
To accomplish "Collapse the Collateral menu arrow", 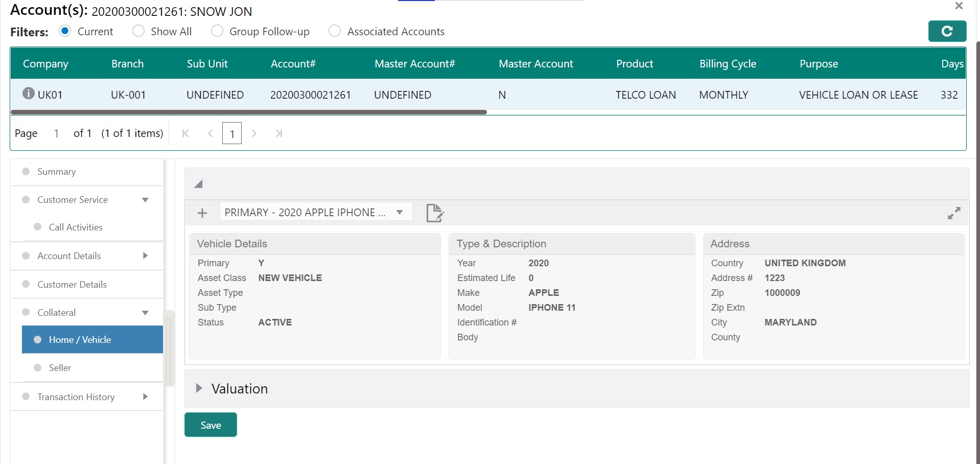I will click(x=145, y=313).
